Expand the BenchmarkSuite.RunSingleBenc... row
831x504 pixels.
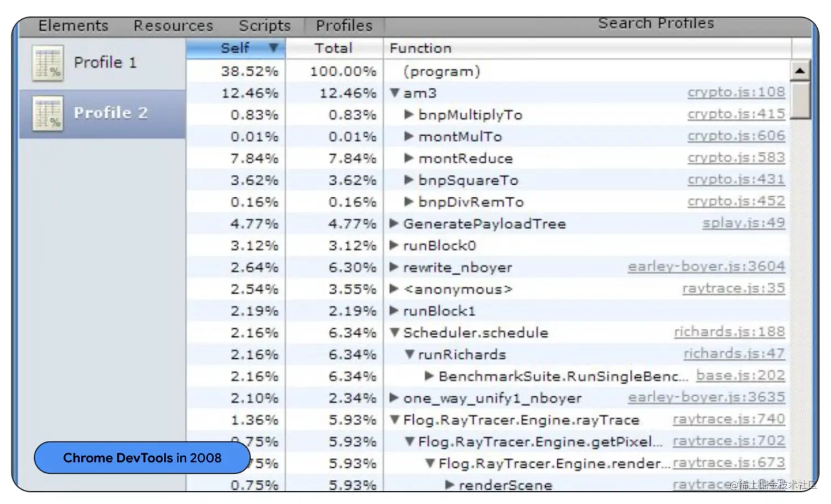430,376
